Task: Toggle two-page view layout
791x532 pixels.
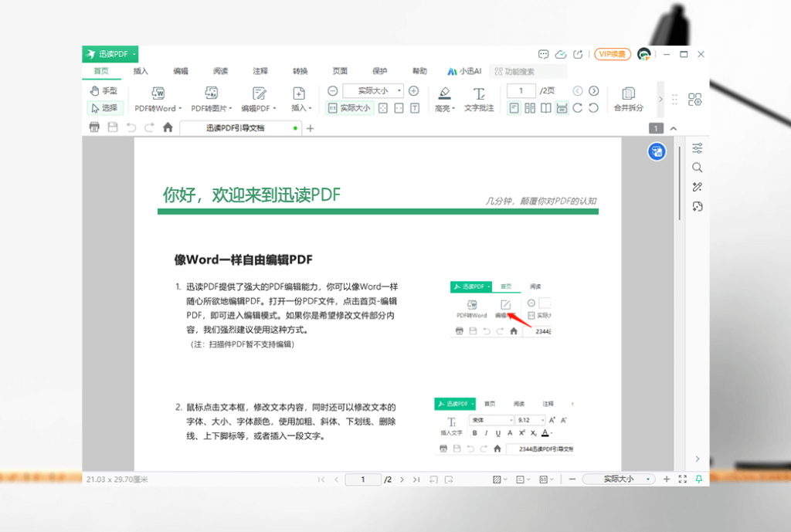Action: click(x=530, y=108)
